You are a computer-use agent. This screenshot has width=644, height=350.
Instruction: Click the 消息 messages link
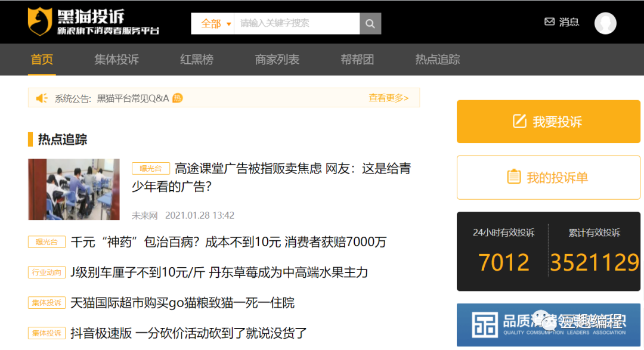(569, 22)
